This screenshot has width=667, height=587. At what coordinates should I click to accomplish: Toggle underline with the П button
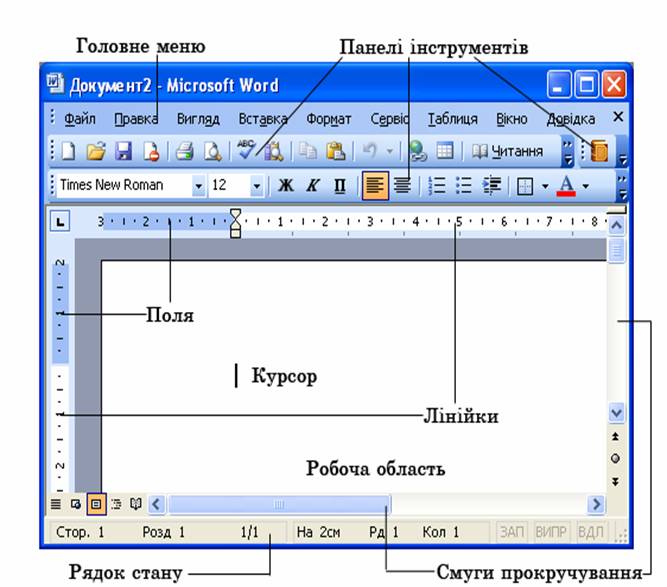click(x=340, y=185)
